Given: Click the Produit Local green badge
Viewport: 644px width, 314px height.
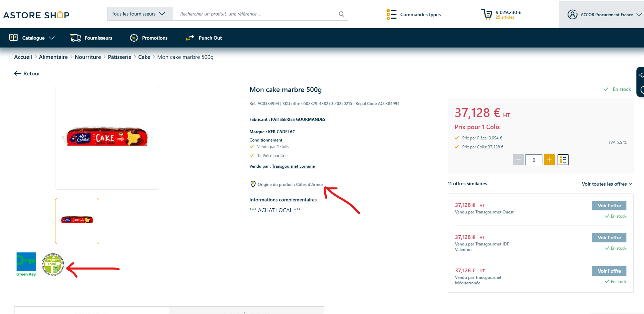Looking at the screenshot, I should 53,264.
